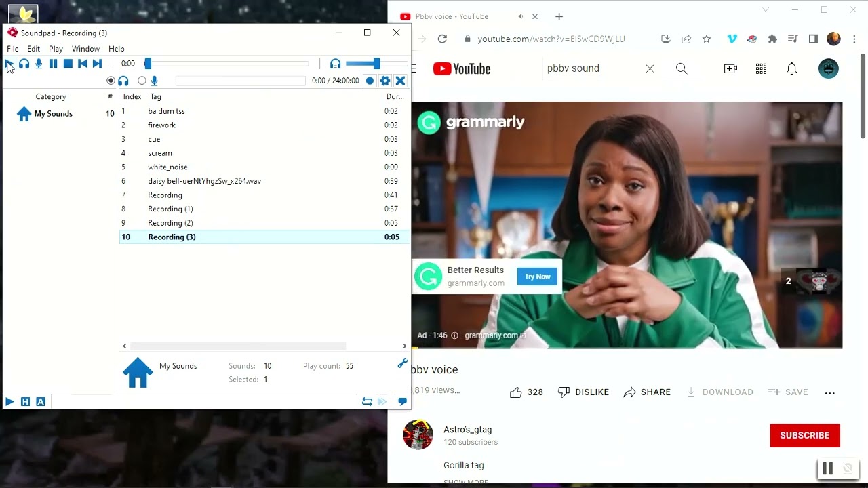
Task: Open the chat bubble icon in Soundpad status bar
Action: [x=402, y=402]
